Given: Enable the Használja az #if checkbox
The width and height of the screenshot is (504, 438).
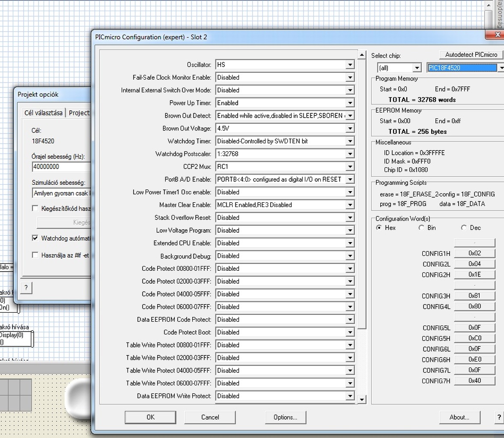Looking at the screenshot, I should 35,255.
